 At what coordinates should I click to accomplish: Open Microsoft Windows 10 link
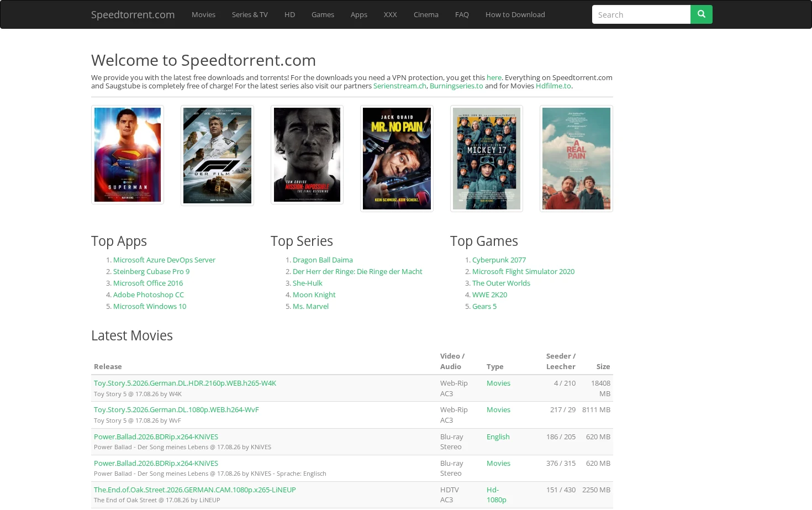click(x=150, y=306)
